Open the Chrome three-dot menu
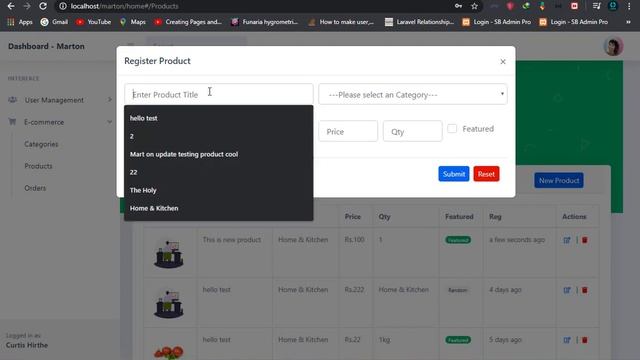Viewport: 640px width, 360px height. [x=629, y=6]
